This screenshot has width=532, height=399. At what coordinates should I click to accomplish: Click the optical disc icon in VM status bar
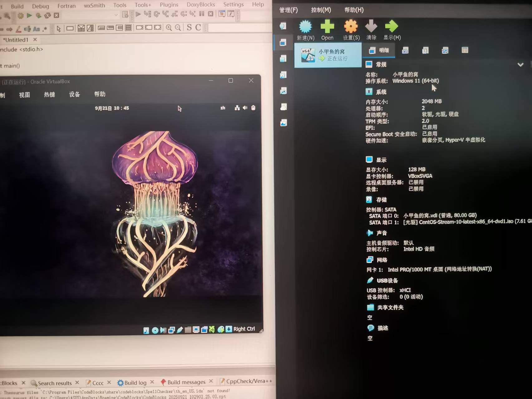click(x=155, y=330)
